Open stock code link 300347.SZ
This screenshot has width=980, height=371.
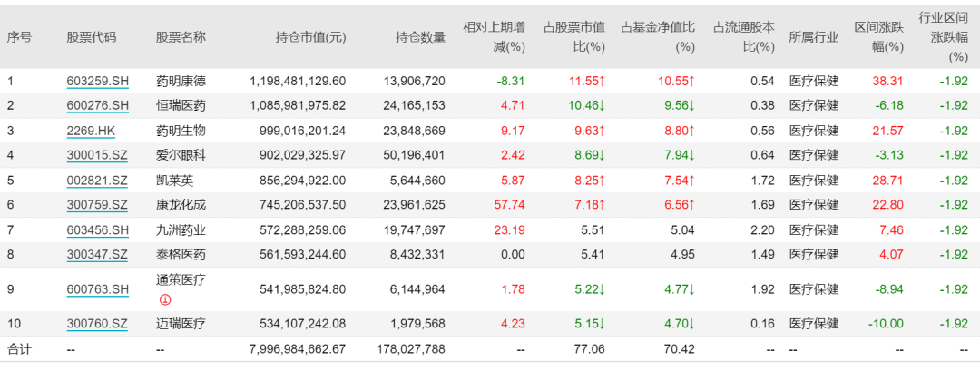(97, 255)
